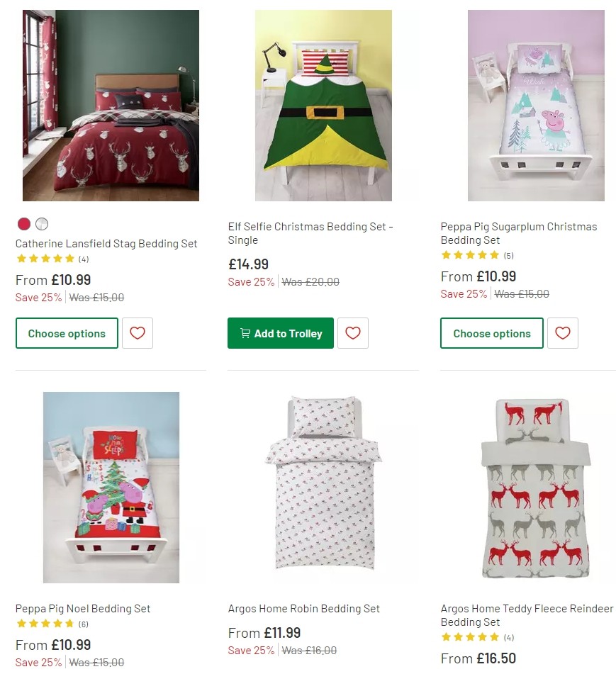Image resolution: width=616 pixels, height=674 pixels.
Task: Select the white colour swatch for Stag bedding
Action: tap(42, 224)
